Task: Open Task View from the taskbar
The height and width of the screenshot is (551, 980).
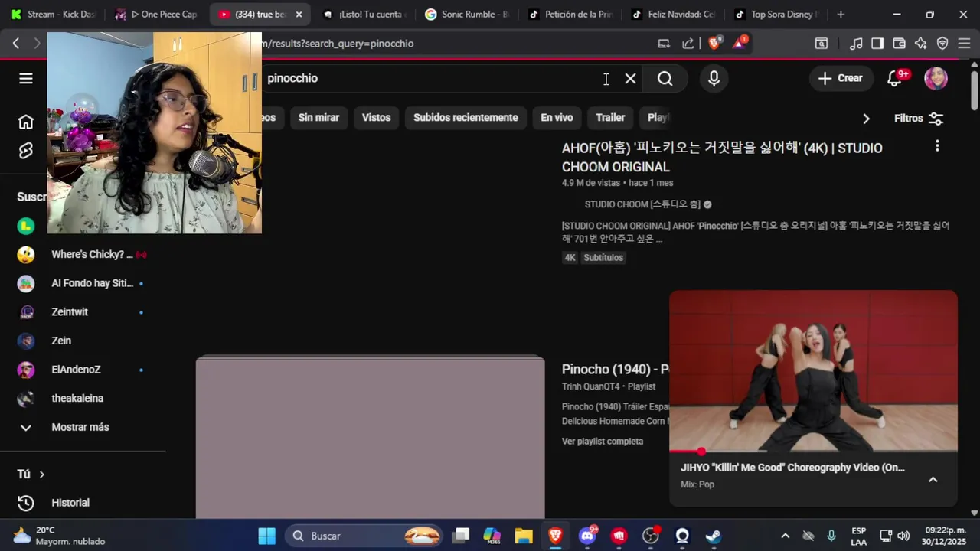Action: [x=461, y=536]
